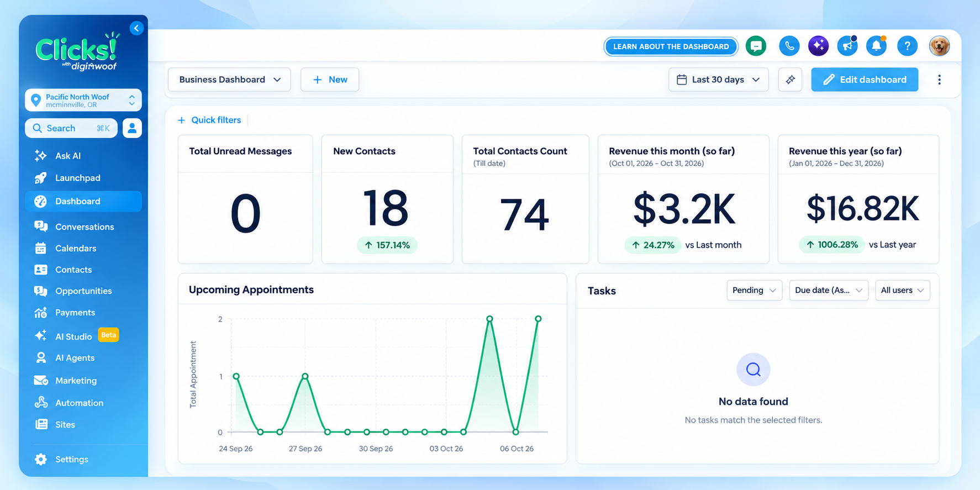Open Calendars in the sidebar
The image size is (980, 490).
[83, 248]
